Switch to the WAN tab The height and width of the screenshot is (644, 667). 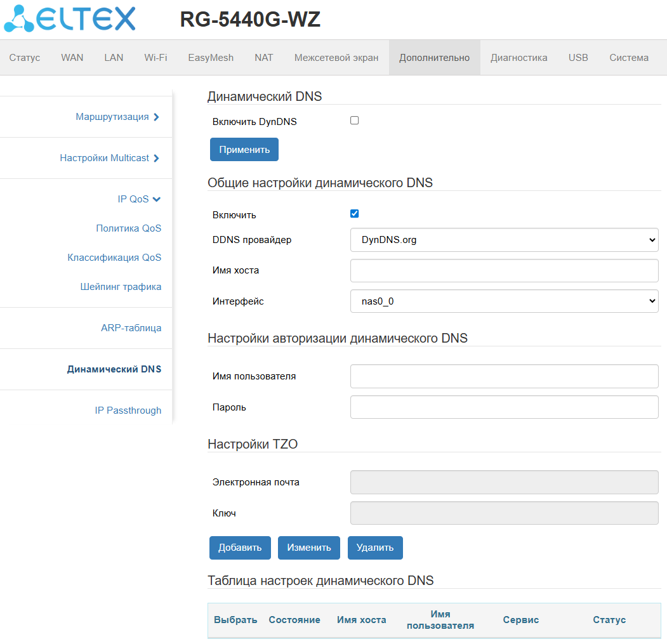pyautogui.click(x=72, y=58)
